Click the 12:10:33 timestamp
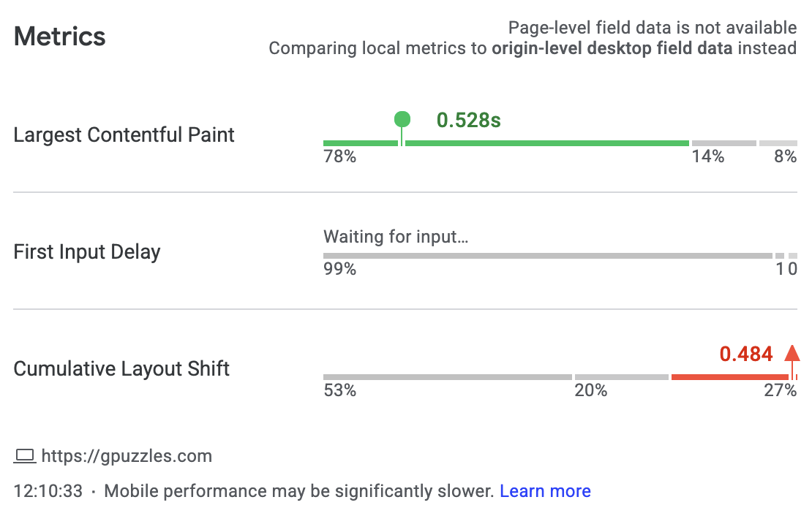The image size is (812, 516). click(x=48, y=491)
